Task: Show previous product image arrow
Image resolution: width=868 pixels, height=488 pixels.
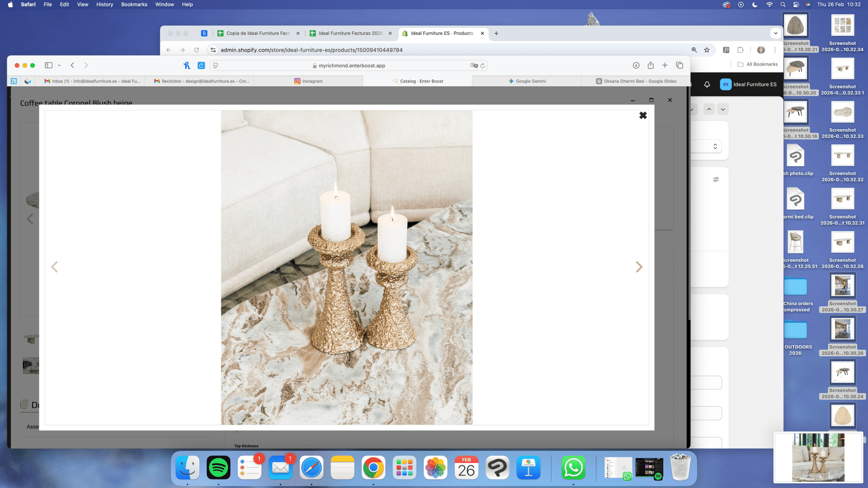Action: click(x=54, y=267)
